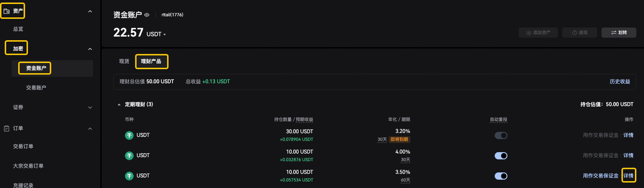644x188 pixels.
Task: Click the 即将到期 badge
Action: pos(399,139)
